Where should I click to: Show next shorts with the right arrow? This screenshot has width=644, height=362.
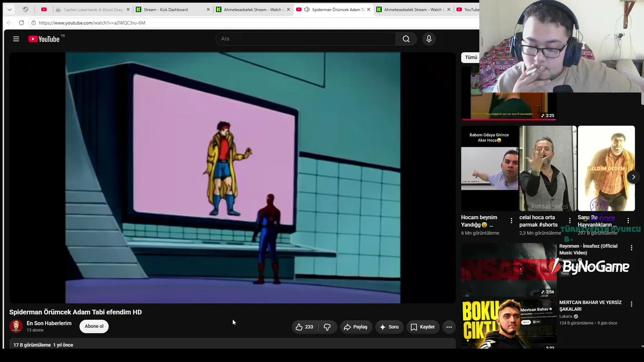[x=633, y=177]
